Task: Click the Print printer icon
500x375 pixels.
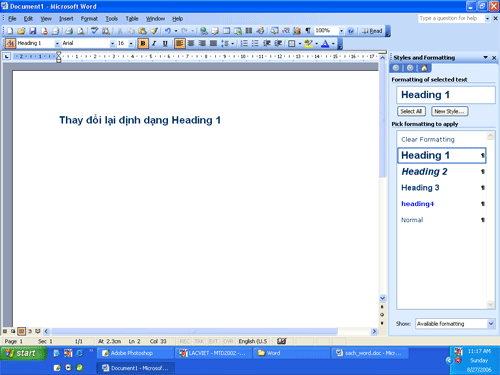Action: [x=69, y=31]
